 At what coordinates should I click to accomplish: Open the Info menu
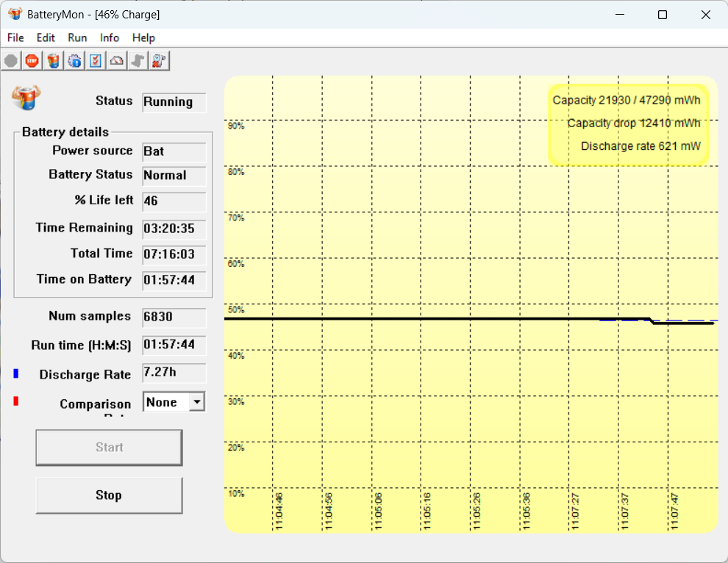click(x=109, y=37)
